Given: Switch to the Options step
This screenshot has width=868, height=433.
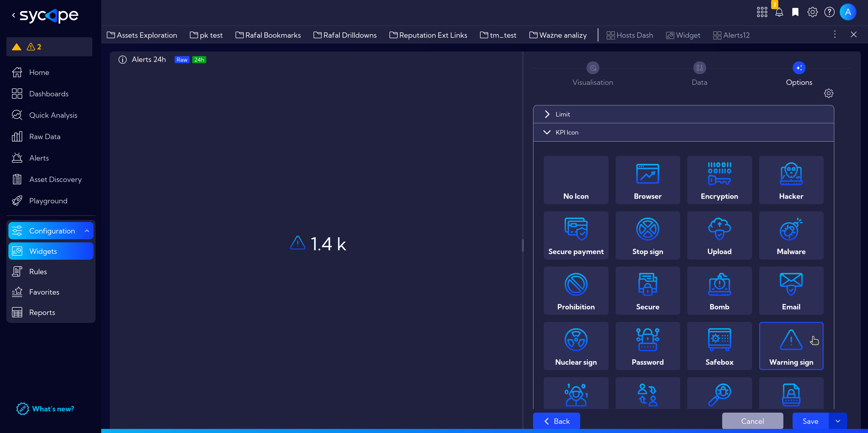Looking at the screenshot, I should (x=799, y=74).
